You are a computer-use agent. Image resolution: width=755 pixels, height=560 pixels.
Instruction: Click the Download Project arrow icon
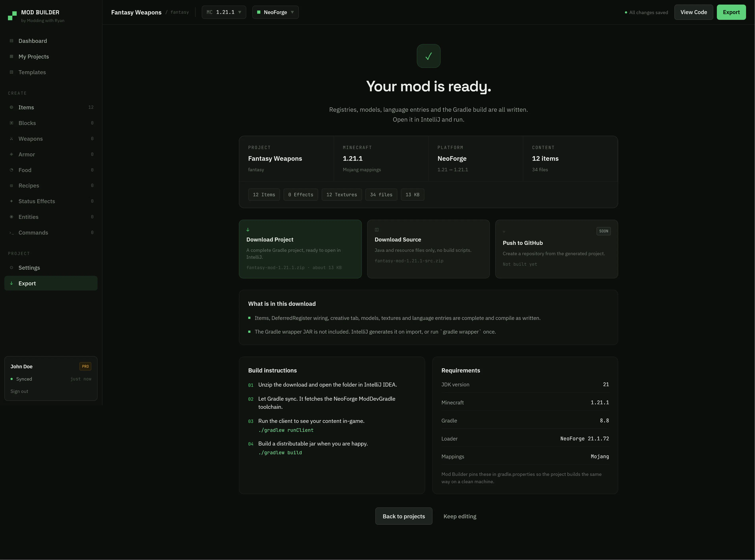pos(248,229)
